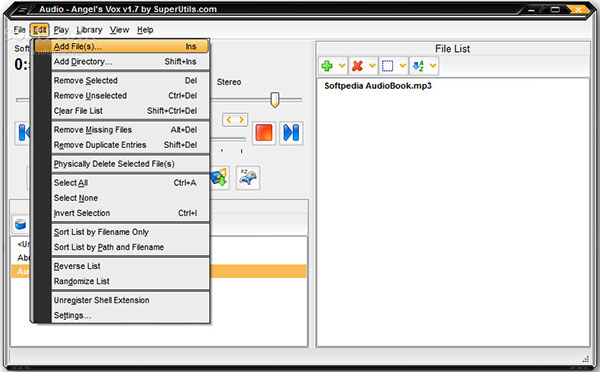This screenshot has width=600, height=372.
Task: Click the volume slider thumb under Stereo
Action: (x=274, y=100)
